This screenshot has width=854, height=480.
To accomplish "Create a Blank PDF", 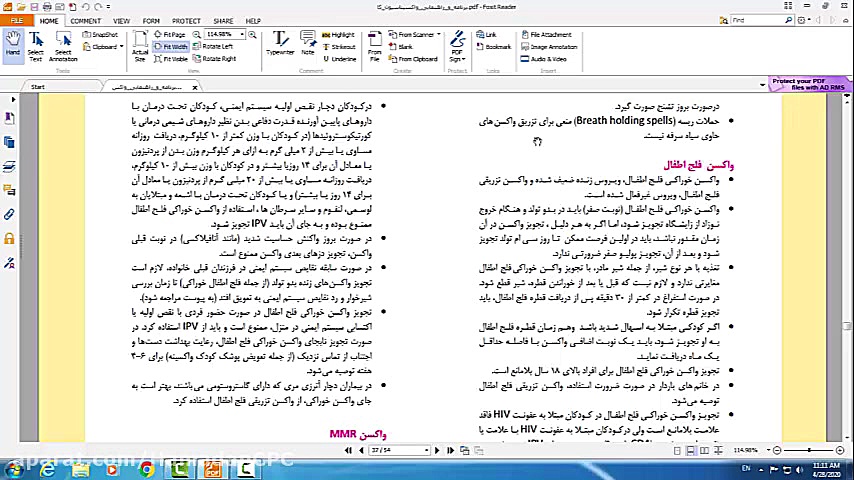I will point(401,47).
